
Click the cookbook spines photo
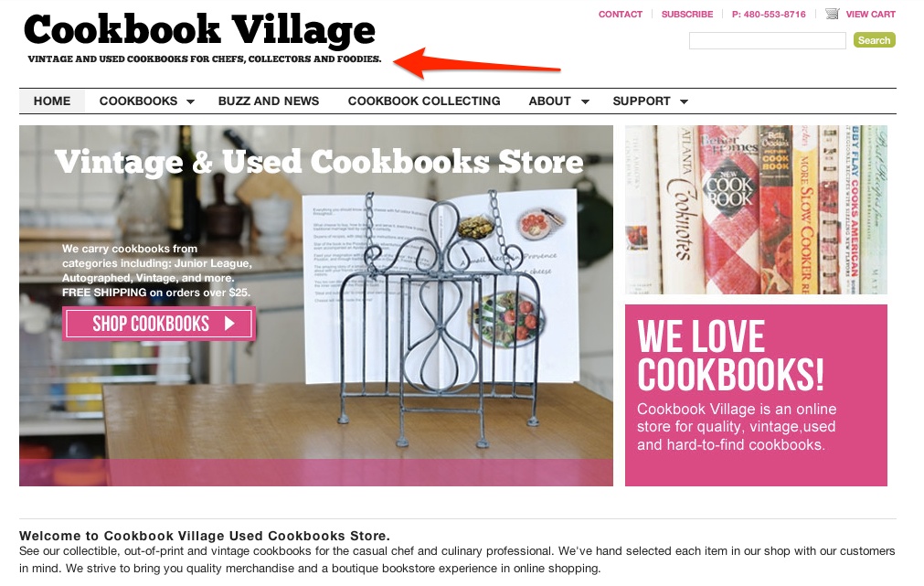756,209
